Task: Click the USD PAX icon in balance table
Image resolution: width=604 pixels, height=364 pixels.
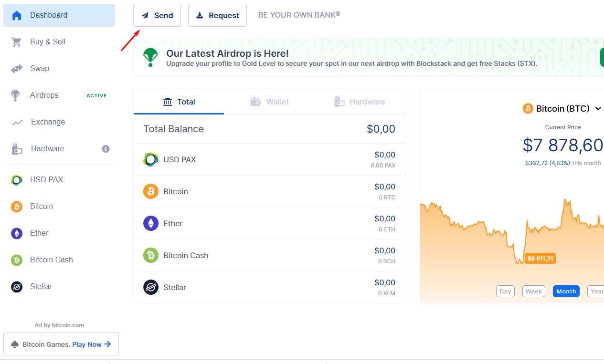Action: coord(151,159)
